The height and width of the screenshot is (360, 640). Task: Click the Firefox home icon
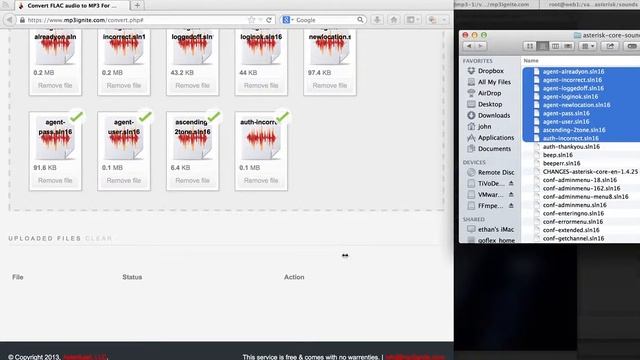[393, 20]
